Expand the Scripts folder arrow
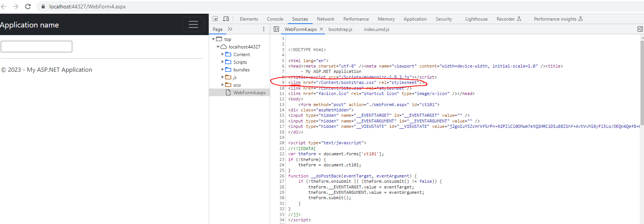 tap(223, 62)
